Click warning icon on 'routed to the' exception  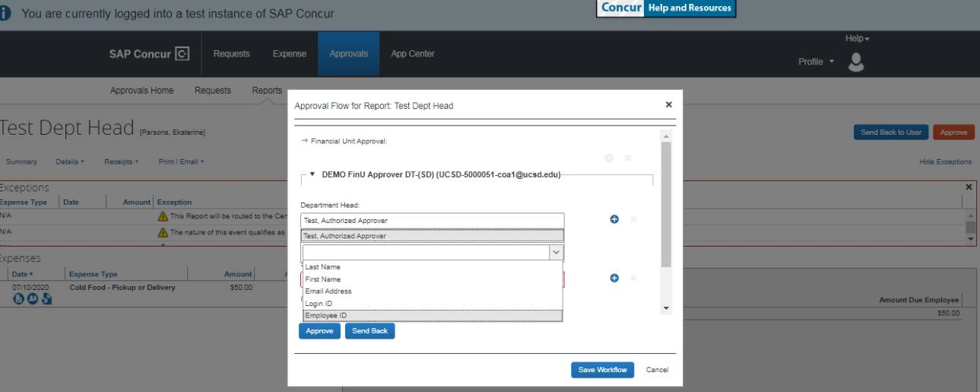click(x=163, y=216)
